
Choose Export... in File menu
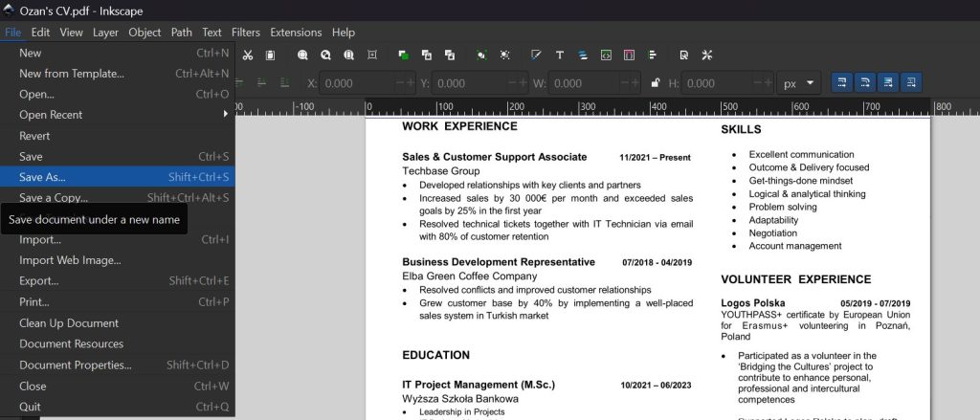pyautogui.click(x=118, y=280)
